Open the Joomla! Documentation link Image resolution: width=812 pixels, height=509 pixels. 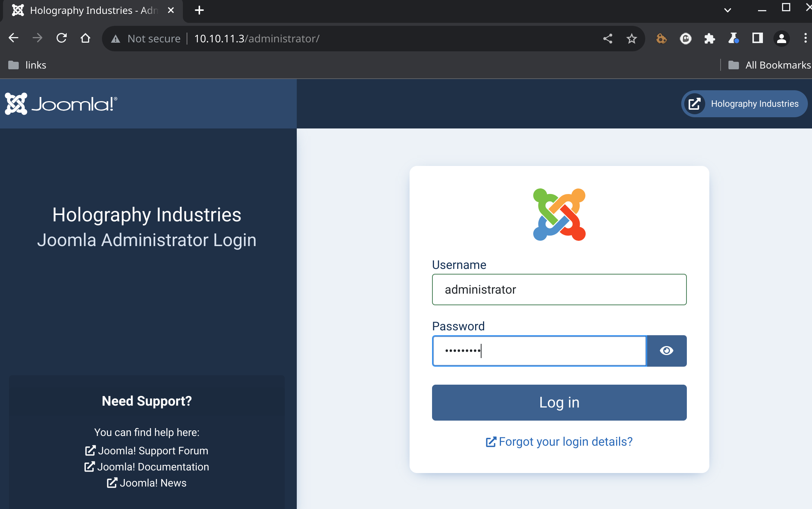tap(147, 467)
